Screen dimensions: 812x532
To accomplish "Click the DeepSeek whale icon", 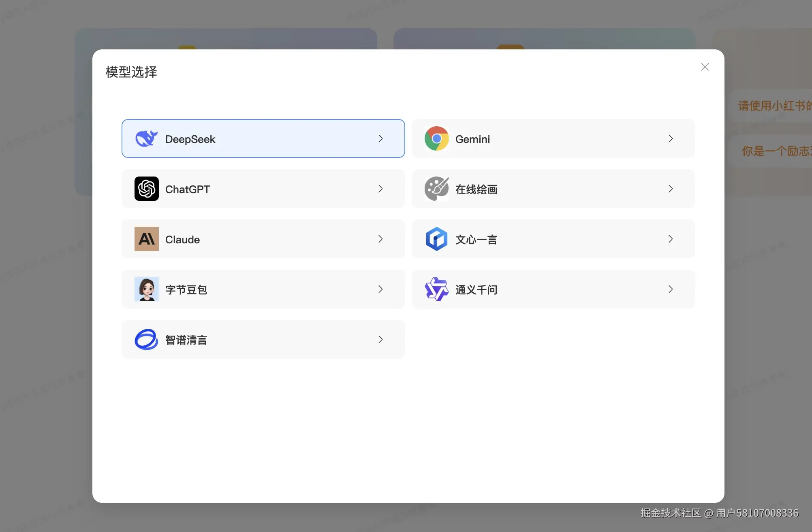I will [x=146, y=138].
